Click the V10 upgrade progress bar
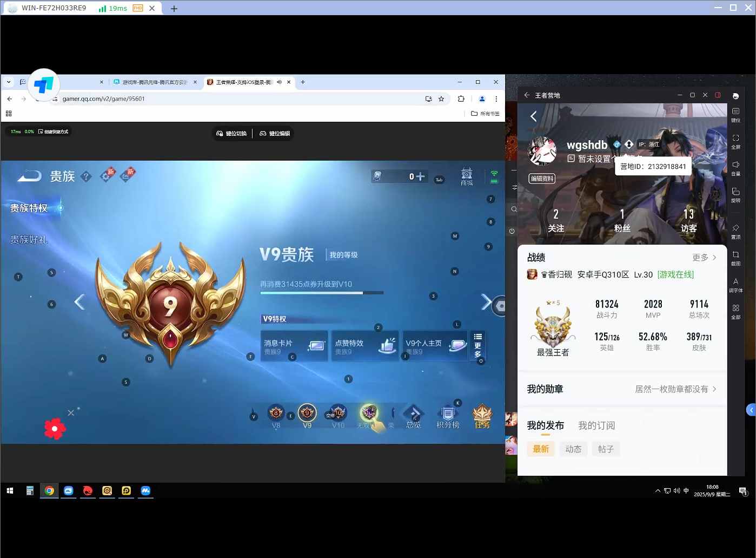This screenshot has width=756, height=558. coord(322,293)
